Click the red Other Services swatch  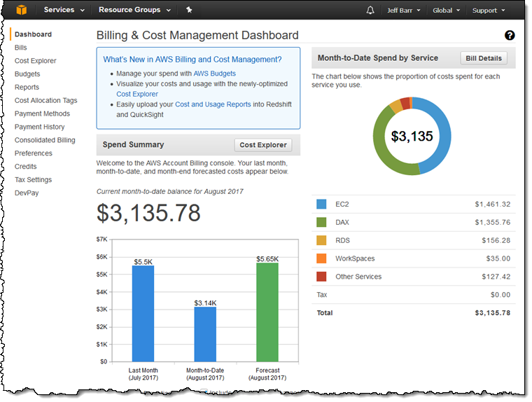(x=321, y=277)
